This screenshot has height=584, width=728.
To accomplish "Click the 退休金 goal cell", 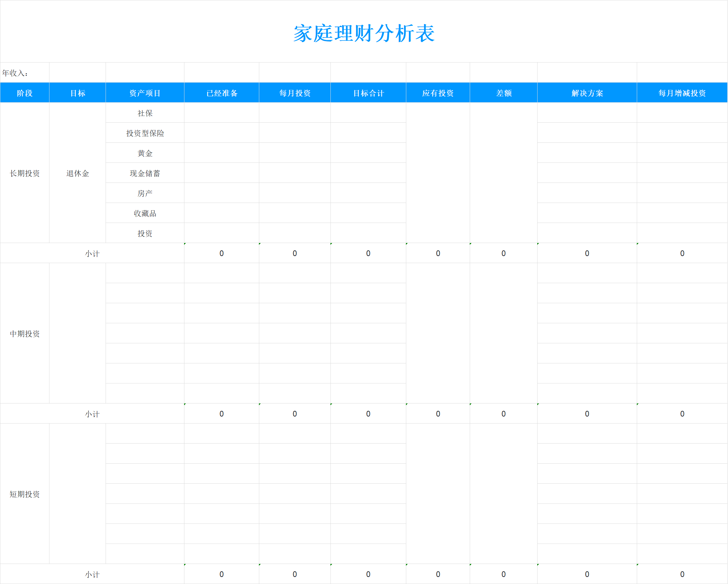I will pos(78,173).
